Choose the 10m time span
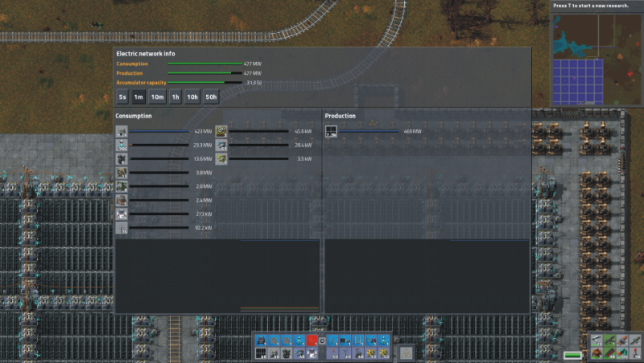The height and width of the screenshot is (363, 644). tap(157, 97)
